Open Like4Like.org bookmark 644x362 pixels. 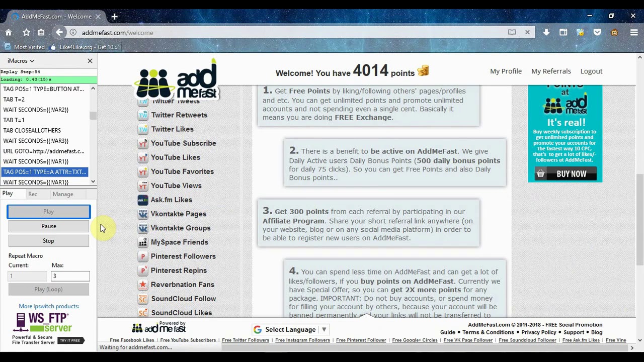[84, 47]
